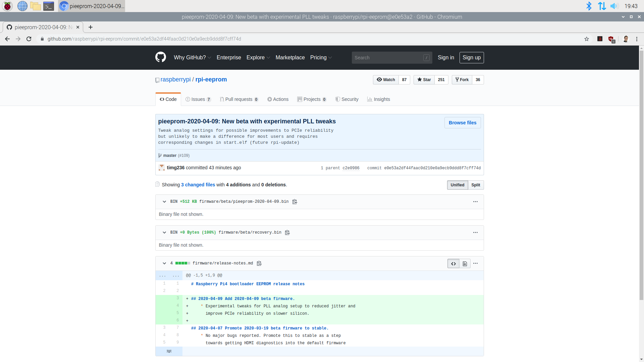The height and width of the screenshot is (362, 644).
Task: Select Unified diff view
Action: pyautogui.click(x=457, y=185)
